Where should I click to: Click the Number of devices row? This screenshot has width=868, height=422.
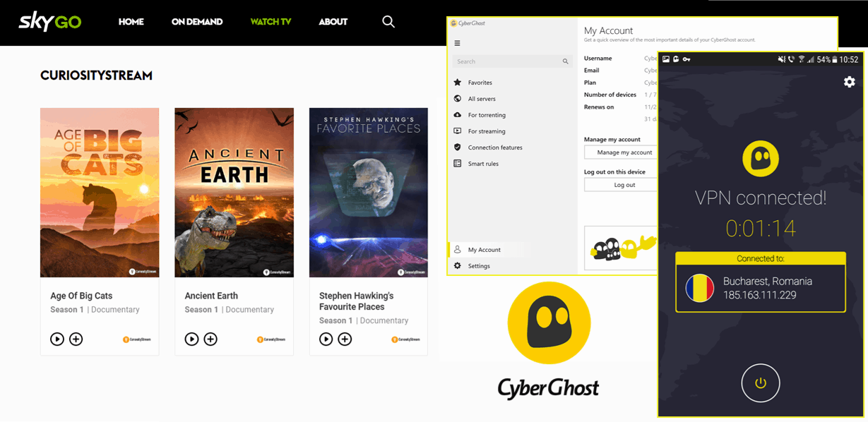[620, 95]
